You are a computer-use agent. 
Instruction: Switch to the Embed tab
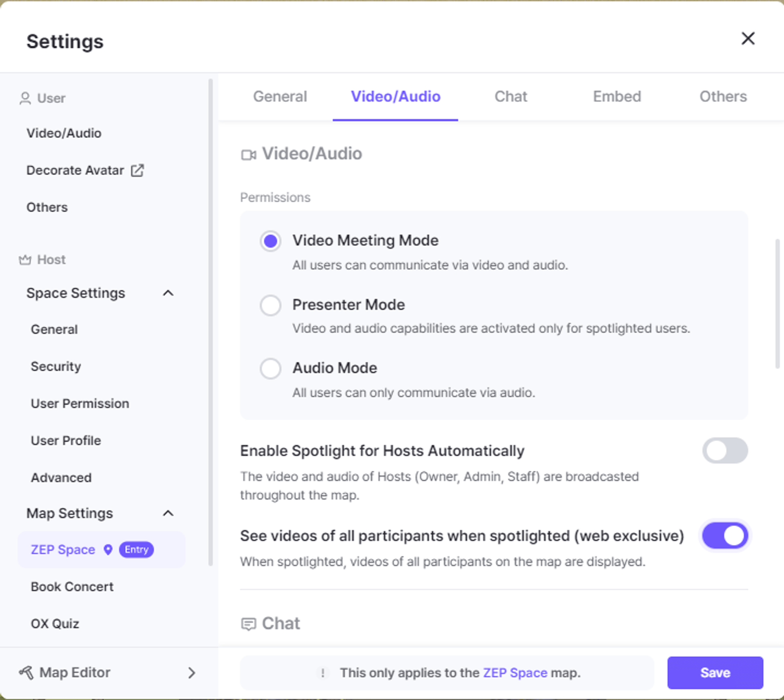(617, 97)
